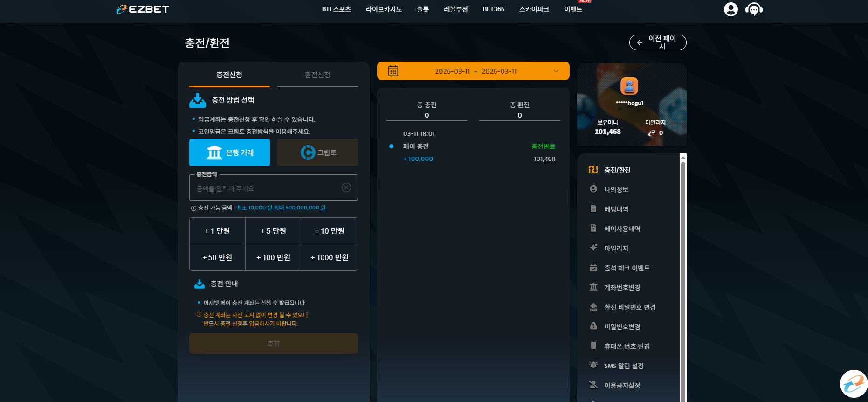Screen dimensions: 868x402
Task: Click the 마일리지 sparkle icon in sidebar
Action: coord(593,248)
